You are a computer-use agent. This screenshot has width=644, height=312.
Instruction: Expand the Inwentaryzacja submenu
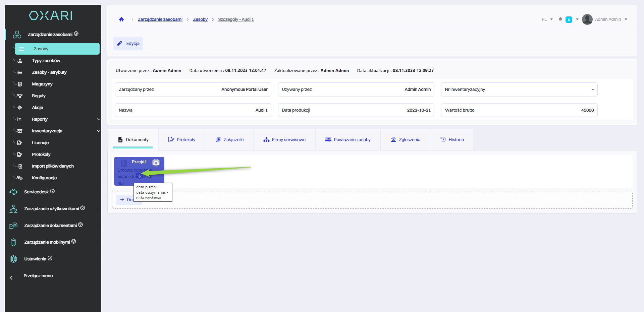tap(98, 131)
